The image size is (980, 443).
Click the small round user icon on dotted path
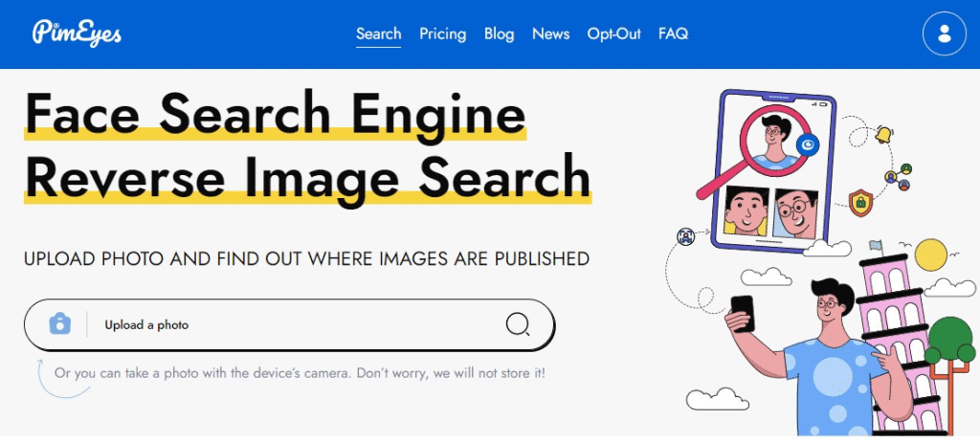tap(685, 236)
